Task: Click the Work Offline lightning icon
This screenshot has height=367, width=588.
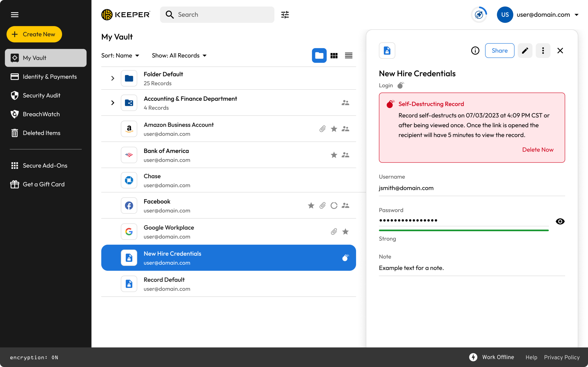Action: pos(473,357)
